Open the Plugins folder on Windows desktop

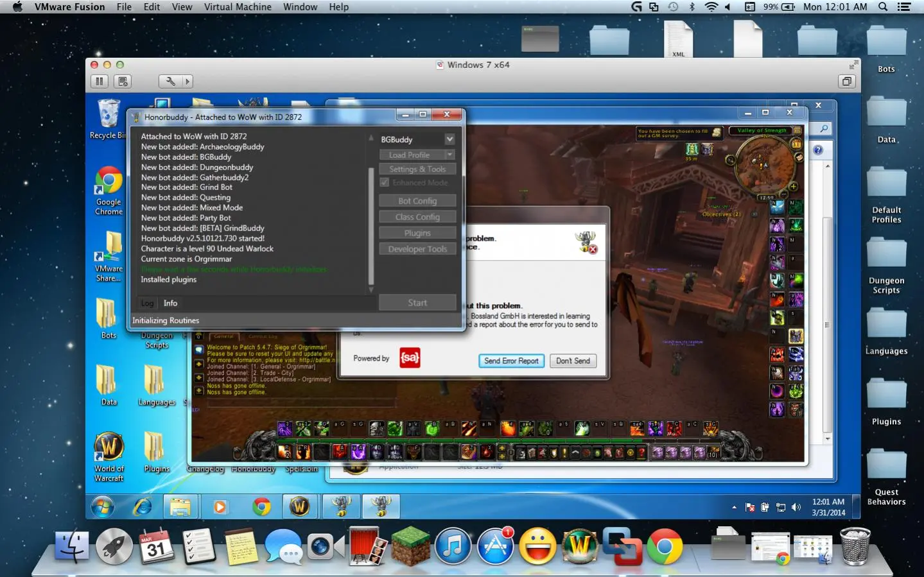(x=156, y=452)
